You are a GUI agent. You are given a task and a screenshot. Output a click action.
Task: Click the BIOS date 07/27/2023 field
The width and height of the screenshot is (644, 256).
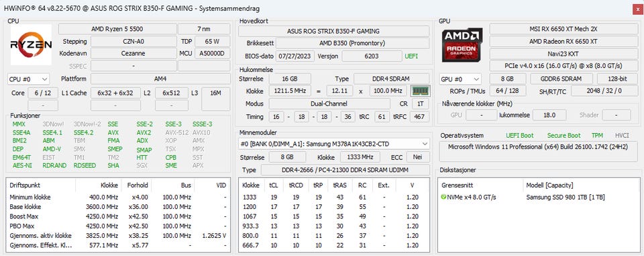click(x=295, y=56)
